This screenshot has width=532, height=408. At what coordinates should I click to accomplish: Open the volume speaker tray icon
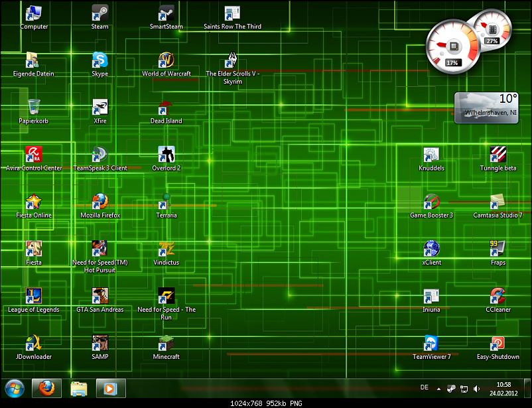pyautogui.click(x=476, y=389)
